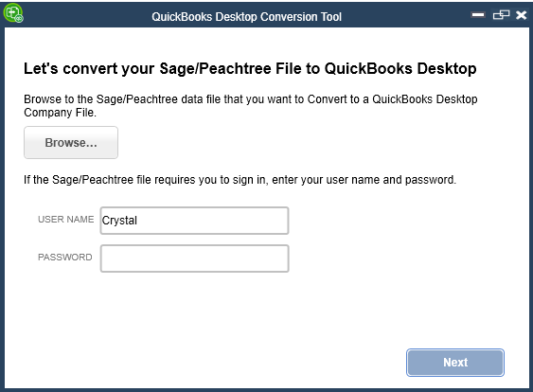The width and height of the screenshot is (533, 392).
Task: Click the PASSWORD label
Action: [x=65, y=257]
